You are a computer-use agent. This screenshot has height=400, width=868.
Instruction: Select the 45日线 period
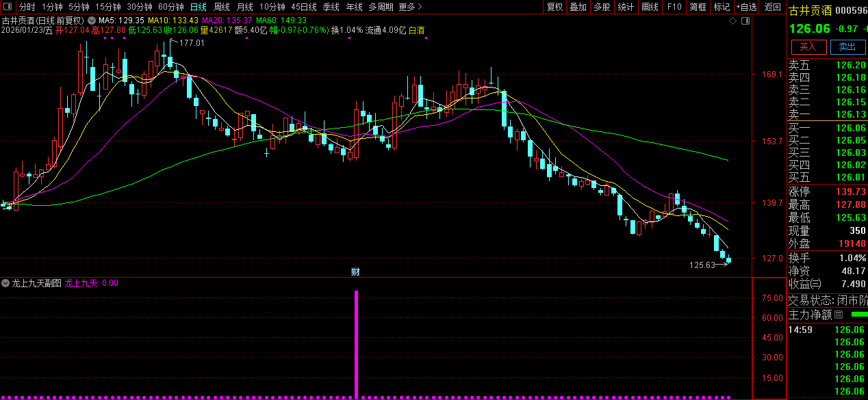pyautogui.click(x=304, y=7)
